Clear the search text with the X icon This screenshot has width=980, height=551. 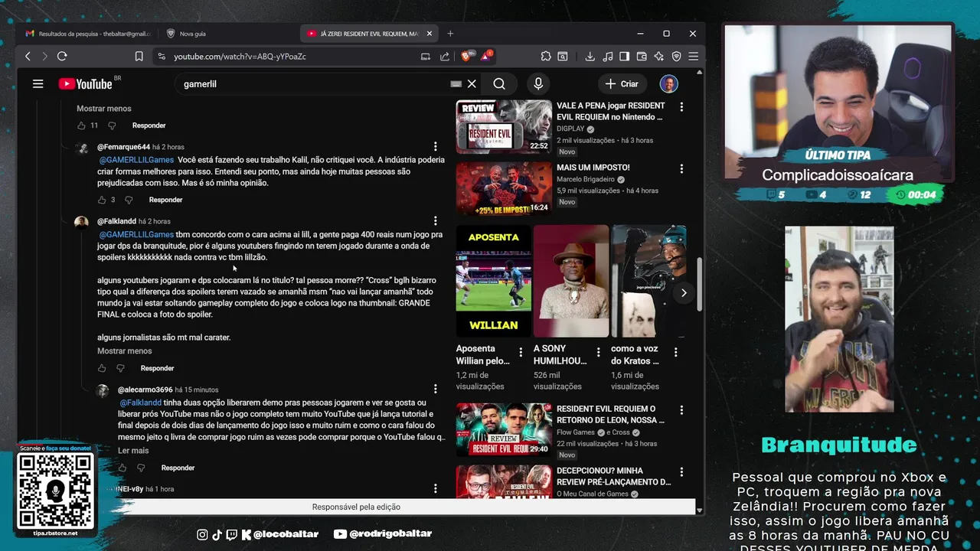(x=472, y=84)
